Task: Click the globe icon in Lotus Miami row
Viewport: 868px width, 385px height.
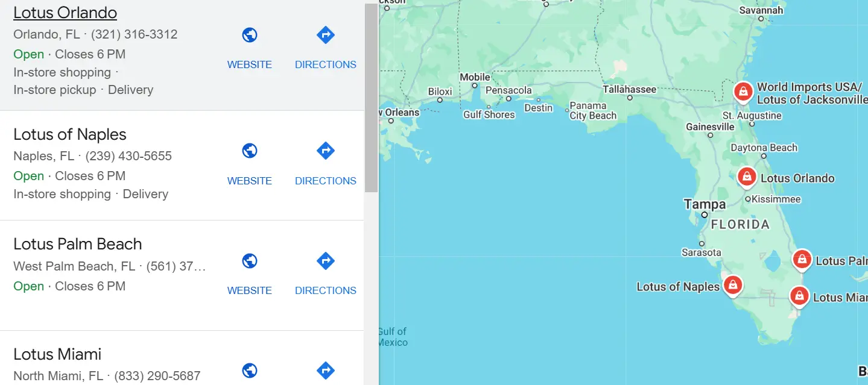Action: [x=250, y=370]
